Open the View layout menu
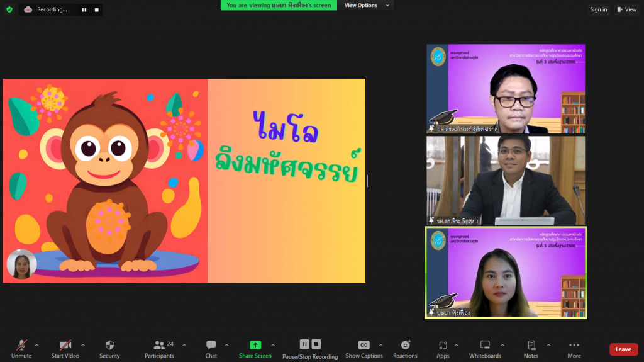This screenshot has height=362, width=644. [626, 9]
